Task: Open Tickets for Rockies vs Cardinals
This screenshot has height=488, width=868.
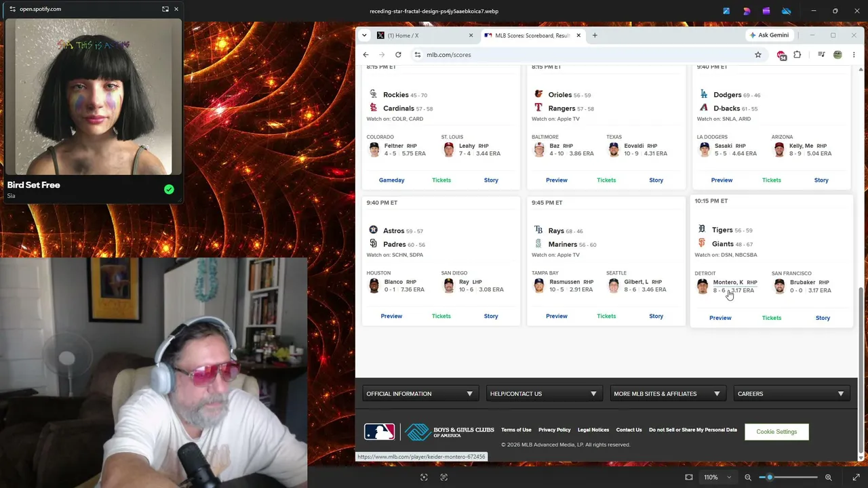Action: point(441,180)
